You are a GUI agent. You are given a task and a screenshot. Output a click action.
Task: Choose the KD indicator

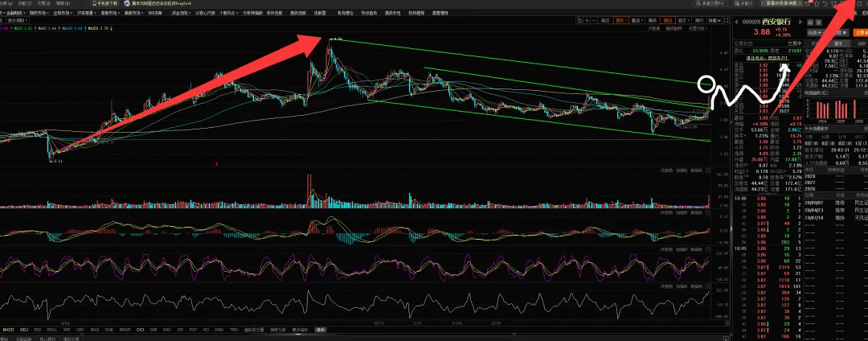[206, 330]
